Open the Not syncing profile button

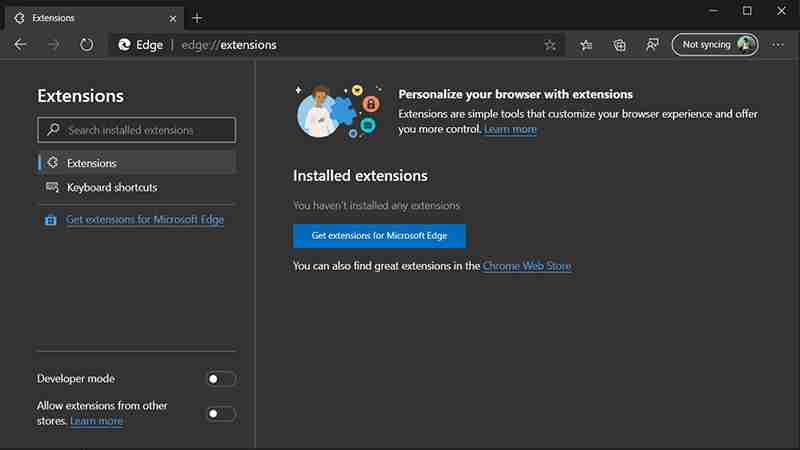(715, 45)
